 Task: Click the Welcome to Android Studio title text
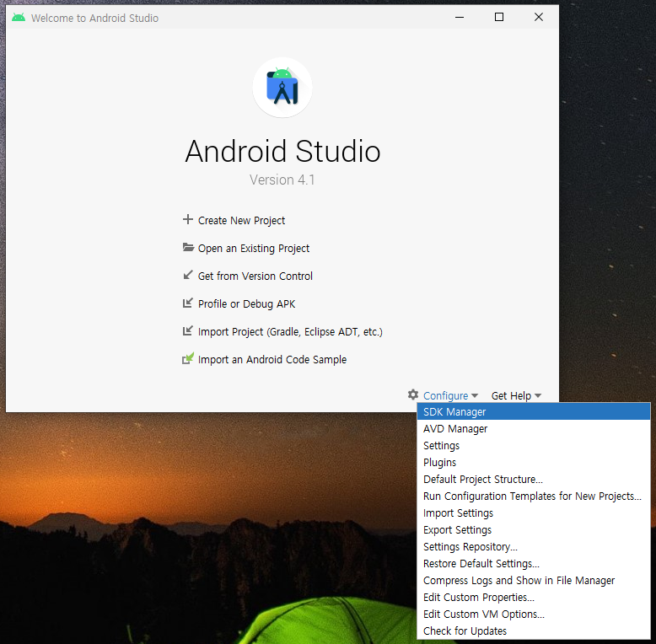[94, 18]
